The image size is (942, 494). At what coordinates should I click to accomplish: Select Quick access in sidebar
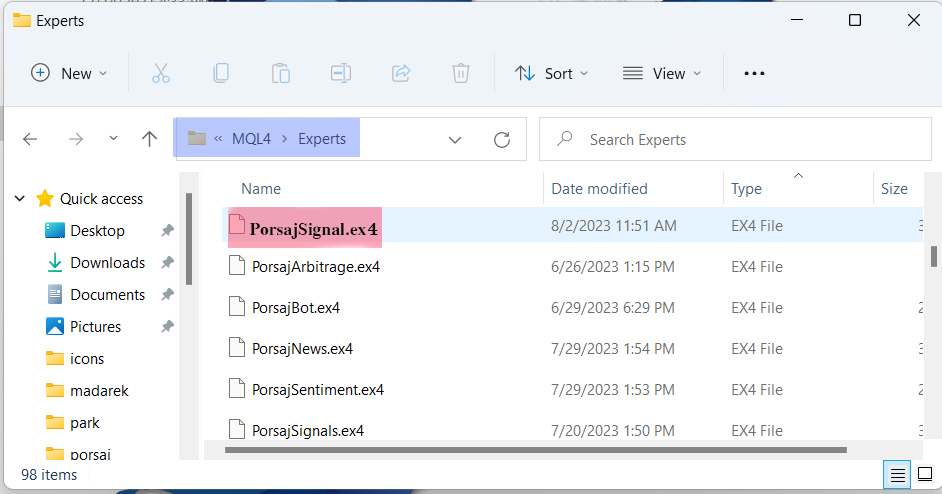pyautogui.click(x=101, y=199)
